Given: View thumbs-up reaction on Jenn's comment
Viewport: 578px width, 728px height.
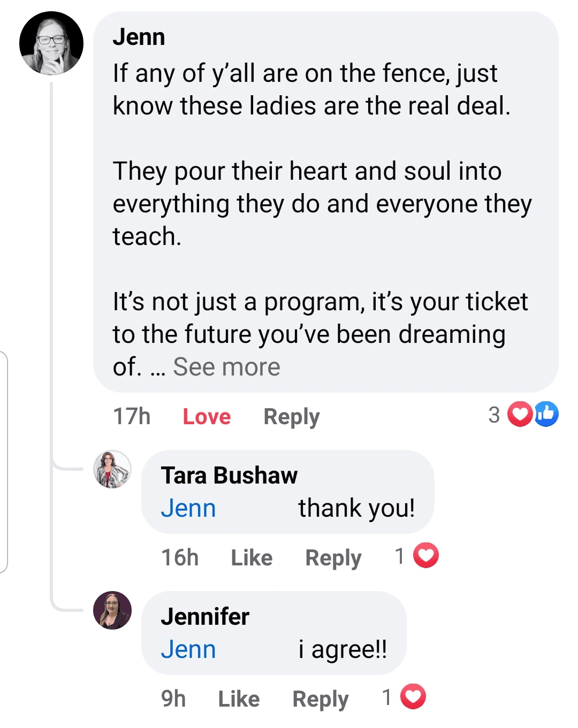Looking at the screenshot, I should 547,414.
